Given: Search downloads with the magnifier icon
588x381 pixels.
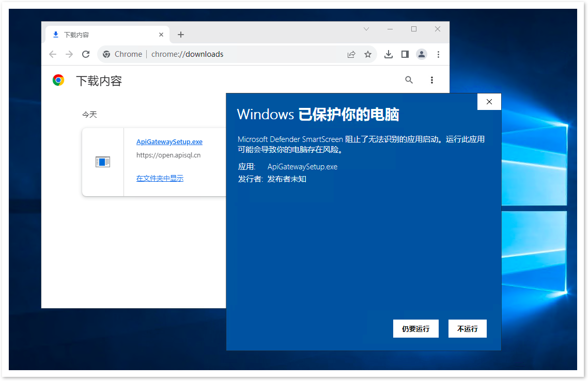Looking at the screenshot, I should [409, 80].
